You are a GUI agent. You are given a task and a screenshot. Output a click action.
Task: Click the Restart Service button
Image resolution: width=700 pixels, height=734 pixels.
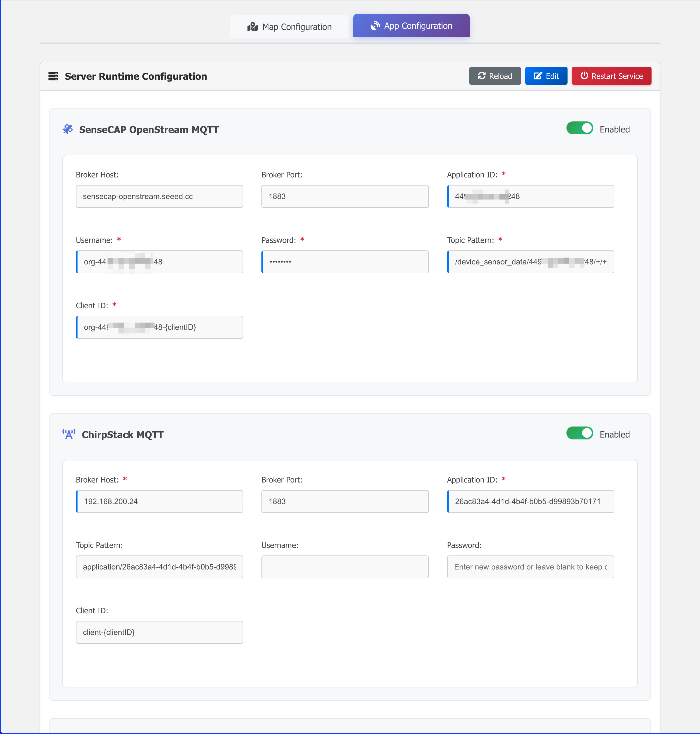[x=611, y=76]
